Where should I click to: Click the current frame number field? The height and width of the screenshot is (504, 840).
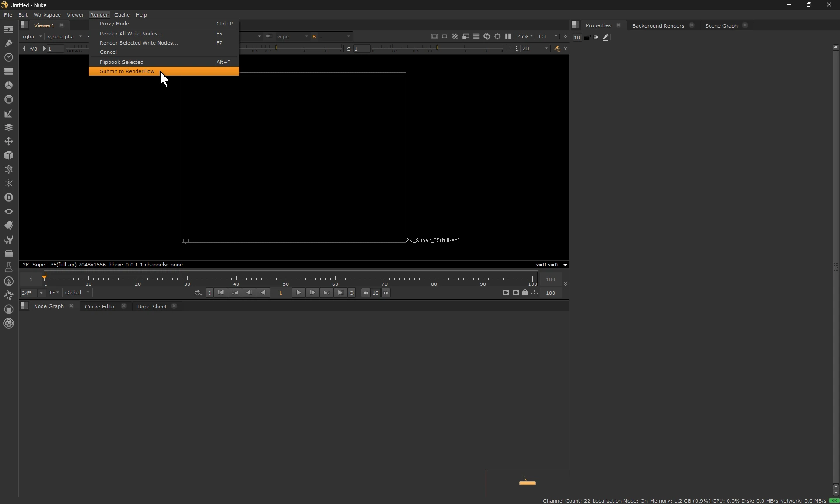pyautogui.click(x=280, y=293)
